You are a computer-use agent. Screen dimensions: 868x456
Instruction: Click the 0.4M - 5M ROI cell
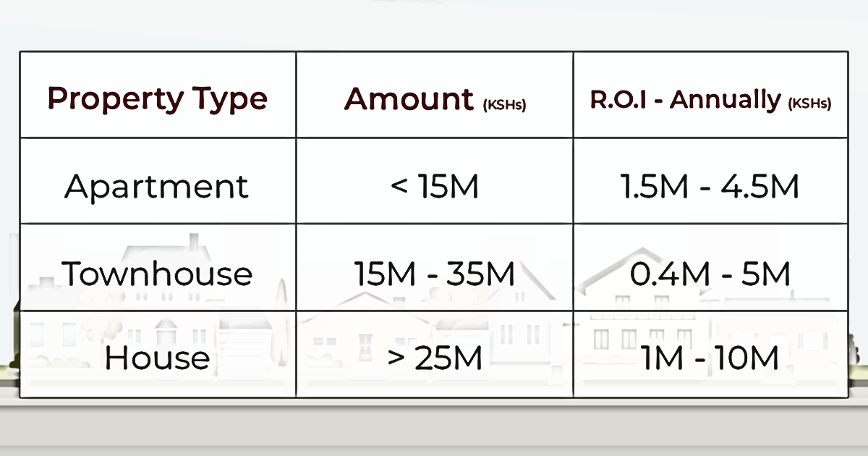click(x=710, y=274)
